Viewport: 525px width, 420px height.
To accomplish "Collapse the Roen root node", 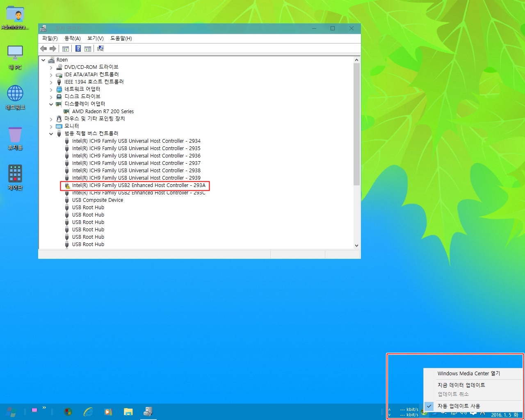I will click(x=43, y=60).
